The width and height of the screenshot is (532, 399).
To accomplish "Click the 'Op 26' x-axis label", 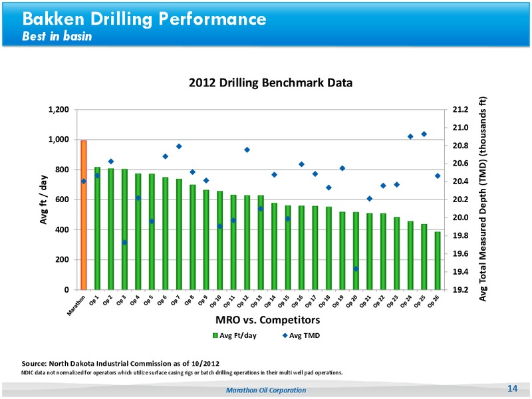I will 434,301.
